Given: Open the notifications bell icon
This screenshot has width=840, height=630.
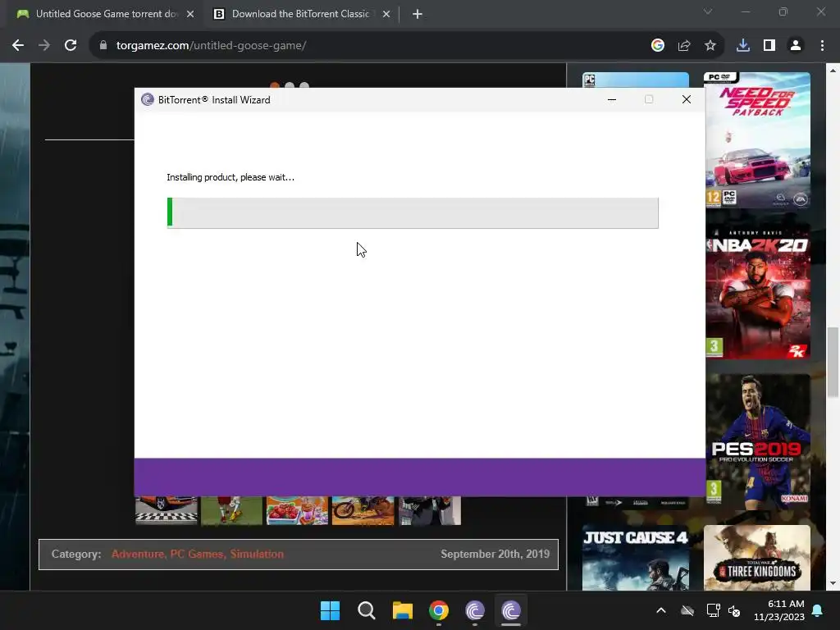Looking at the screenshot, I should (x=818, y=610).
